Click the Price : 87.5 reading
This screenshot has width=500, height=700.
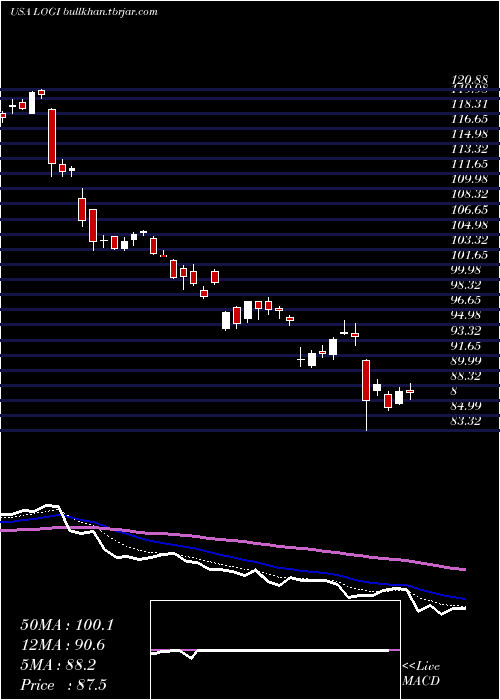63,685
